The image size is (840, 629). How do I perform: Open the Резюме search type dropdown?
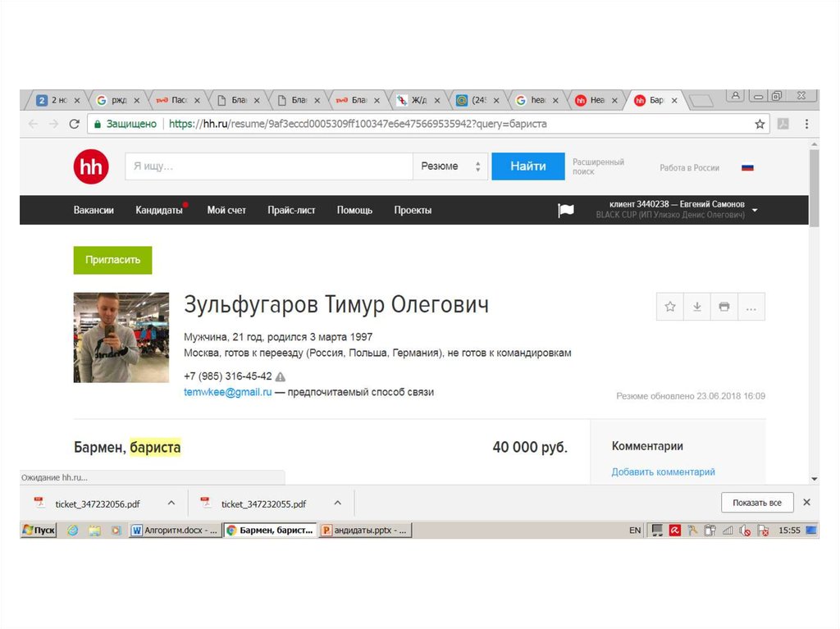450,166
